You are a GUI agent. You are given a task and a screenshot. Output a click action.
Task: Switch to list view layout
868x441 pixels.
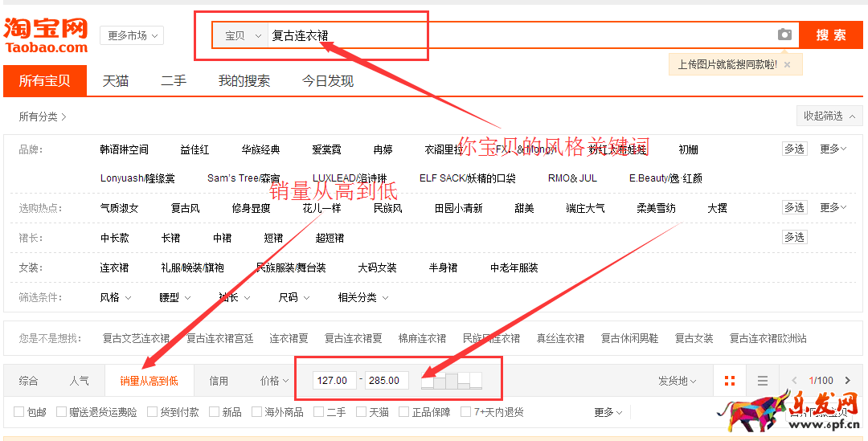click(763, 381)
